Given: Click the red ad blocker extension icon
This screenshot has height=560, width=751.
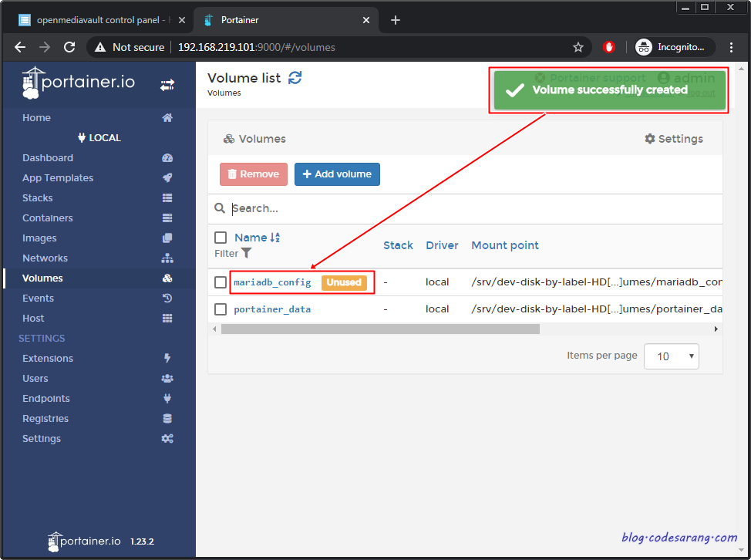Looking at the screenshot, I should point(609,47).
